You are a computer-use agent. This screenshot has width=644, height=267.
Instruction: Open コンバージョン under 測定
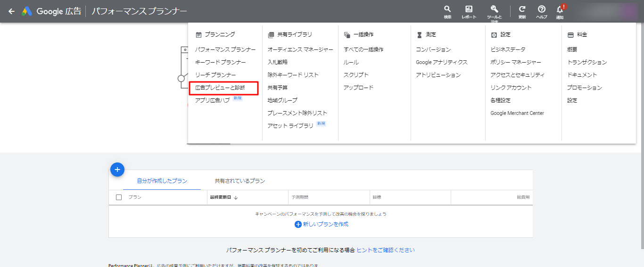coord(433,49)
